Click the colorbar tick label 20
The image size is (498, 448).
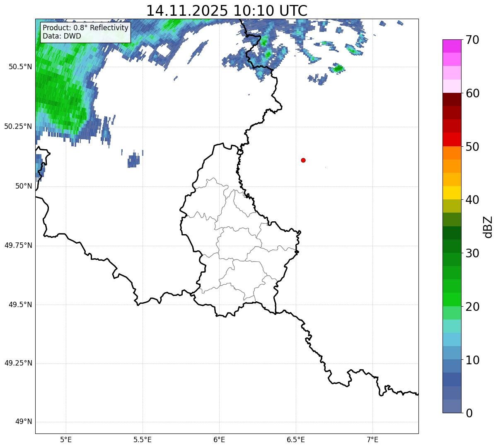[x=472, y=307]
